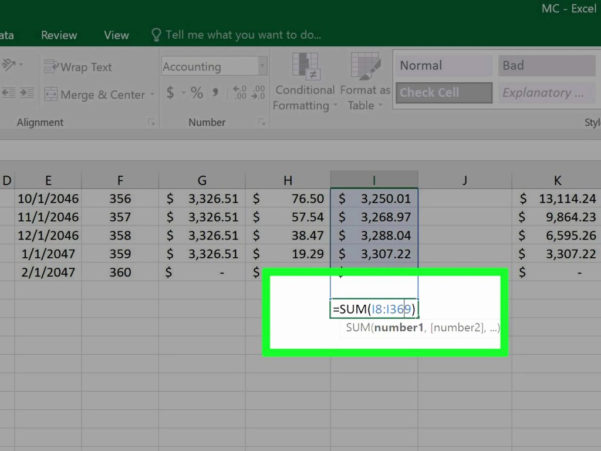Select cell with value 76.50
601x451 pixels.
[288, 198]
